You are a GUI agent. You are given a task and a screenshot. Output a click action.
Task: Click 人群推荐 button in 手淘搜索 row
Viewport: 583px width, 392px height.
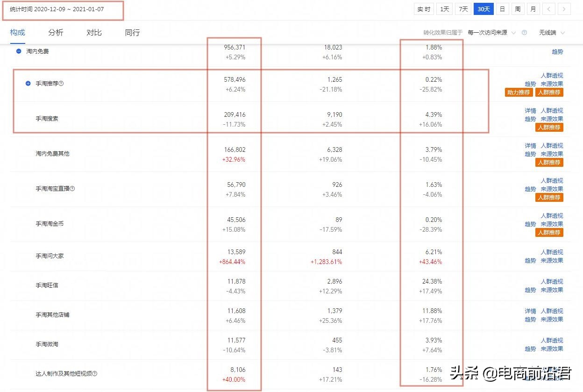[549, 128]
